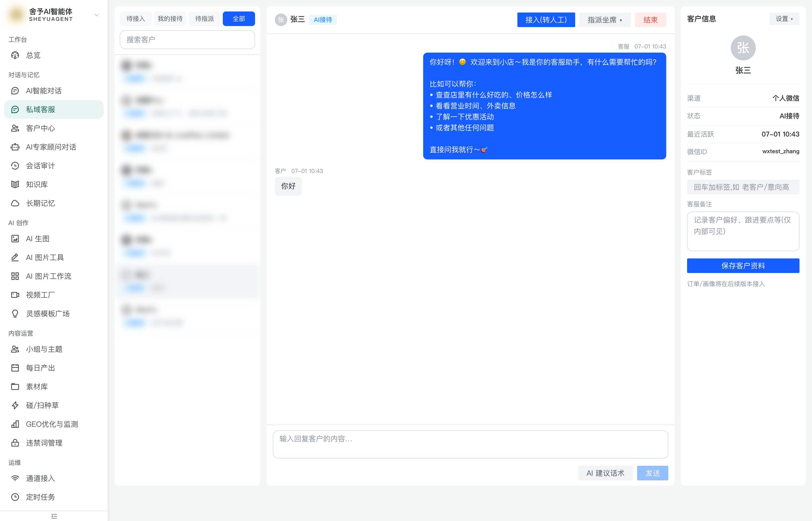Image resolution: width=812 pixels, height=521 pixels.
Task: Switch to the 待指派 tab
Action: 205,19
